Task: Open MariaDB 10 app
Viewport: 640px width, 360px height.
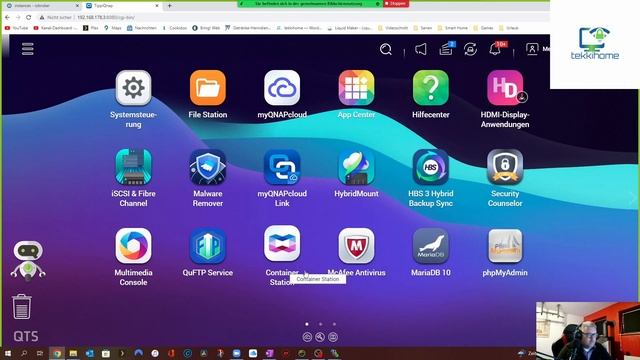Action: tap(431, 246)
